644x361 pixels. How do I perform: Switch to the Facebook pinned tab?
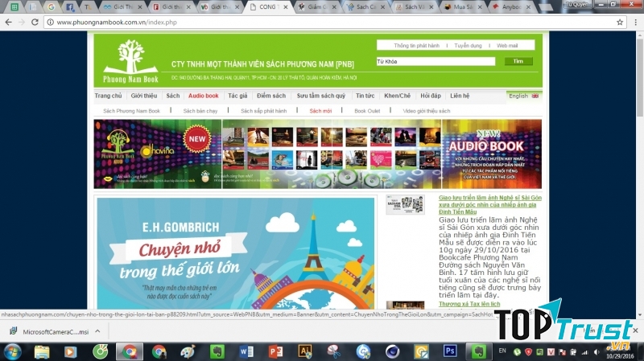click(x=70, y=7)
